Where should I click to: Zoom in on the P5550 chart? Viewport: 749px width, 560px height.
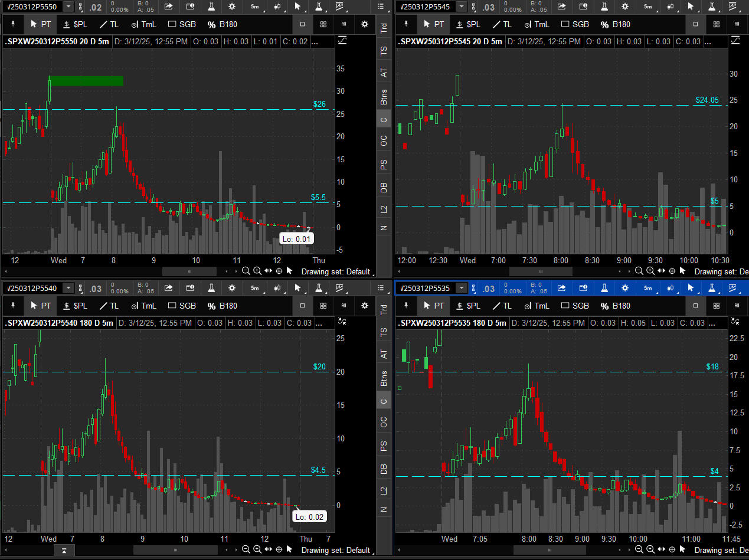pos(257,271)
